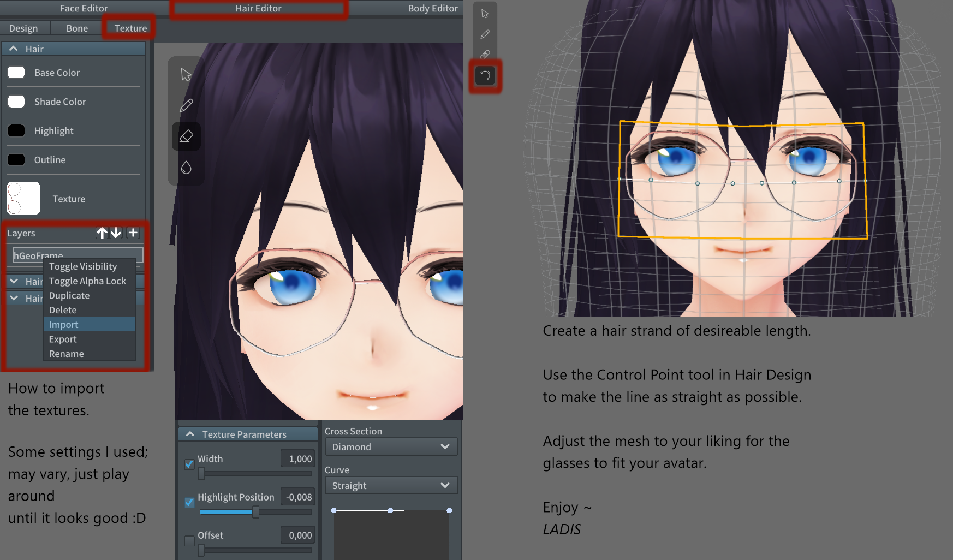Open the Highlight color swatch
This screenshot has height=560, width=953.
(x=16, y=130)
